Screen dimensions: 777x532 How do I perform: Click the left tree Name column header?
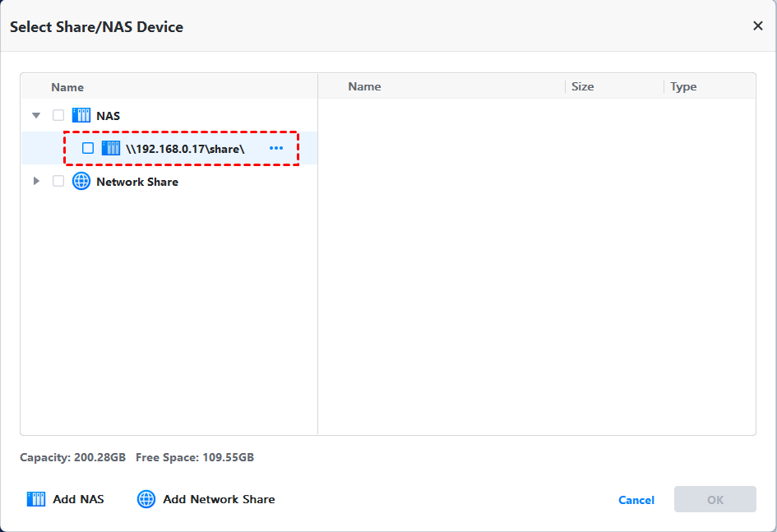pyautogui.click(x=67, y=87)
